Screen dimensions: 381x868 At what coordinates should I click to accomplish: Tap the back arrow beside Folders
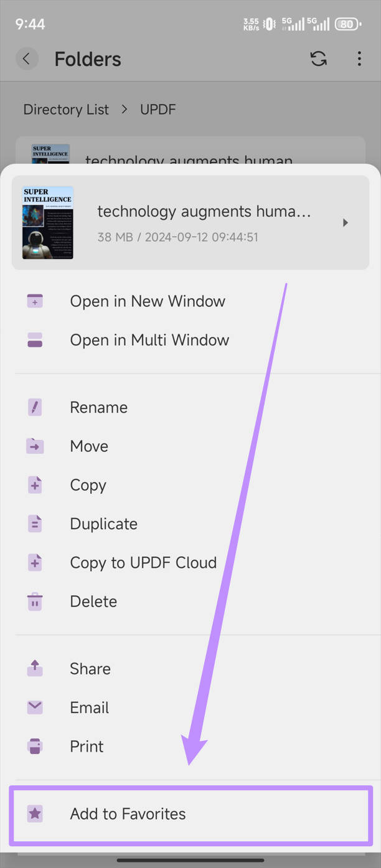pos(26,59)
